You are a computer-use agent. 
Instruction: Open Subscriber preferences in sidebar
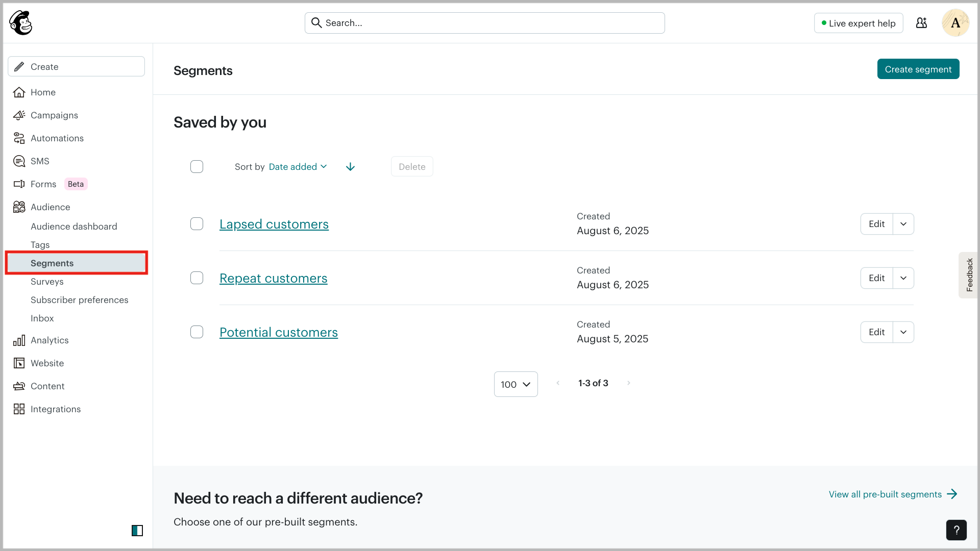click(x=79, y=300)
